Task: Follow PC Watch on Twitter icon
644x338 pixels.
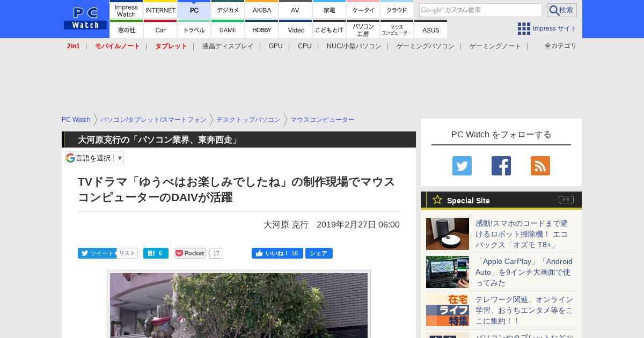Action: coord(462,166)
